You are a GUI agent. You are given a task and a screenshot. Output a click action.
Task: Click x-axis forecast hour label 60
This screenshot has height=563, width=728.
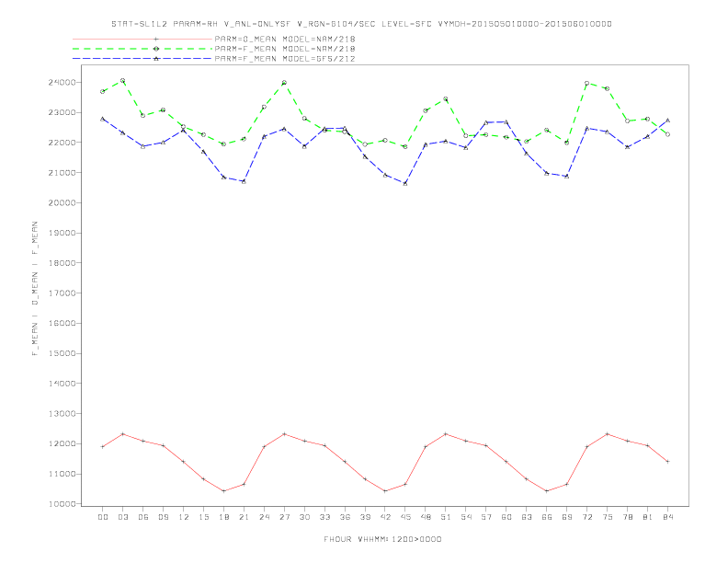point(506,517)
